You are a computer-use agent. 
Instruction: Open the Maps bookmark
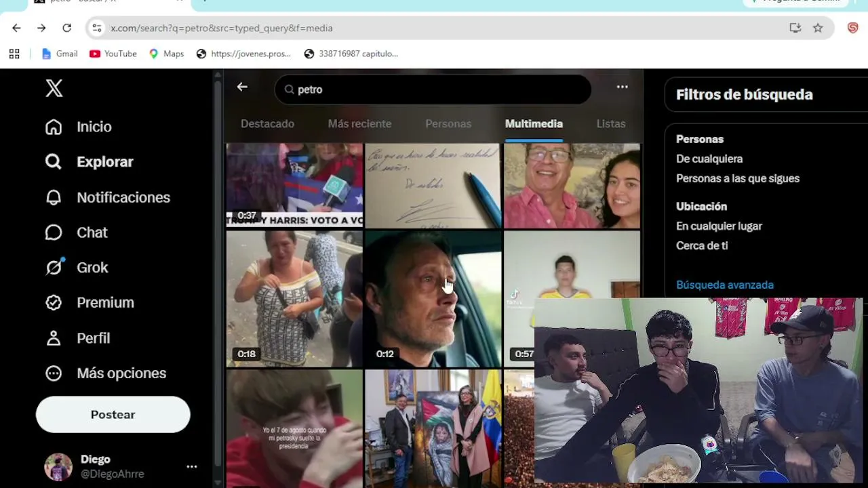click(166, 54)
